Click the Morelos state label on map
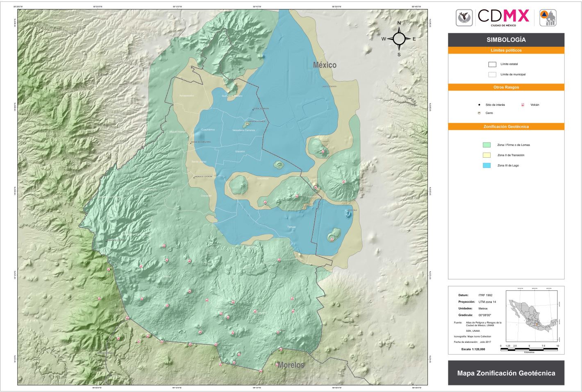The height and width of the screenshot is (392, 582). click(291, 365)
